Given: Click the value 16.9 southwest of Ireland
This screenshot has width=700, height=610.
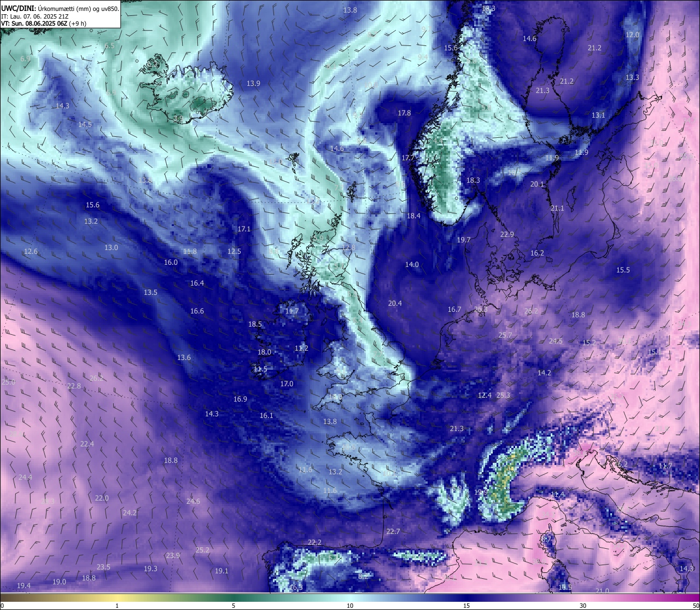Looking at the screenshot, I should (x=240, y=399).
